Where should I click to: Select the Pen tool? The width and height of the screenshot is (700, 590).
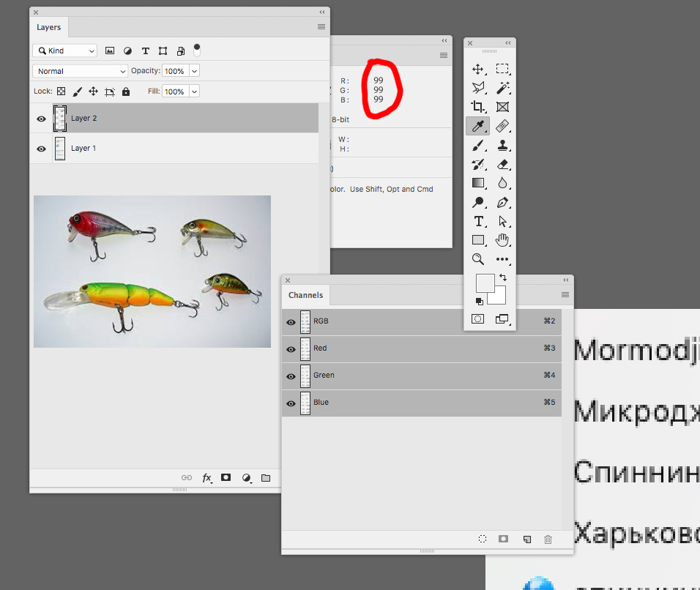click(503, 203)
